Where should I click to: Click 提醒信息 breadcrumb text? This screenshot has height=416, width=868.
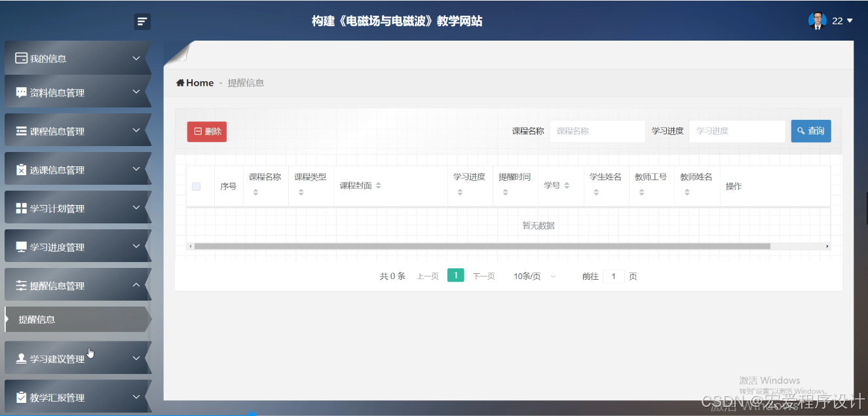[246, 83]
